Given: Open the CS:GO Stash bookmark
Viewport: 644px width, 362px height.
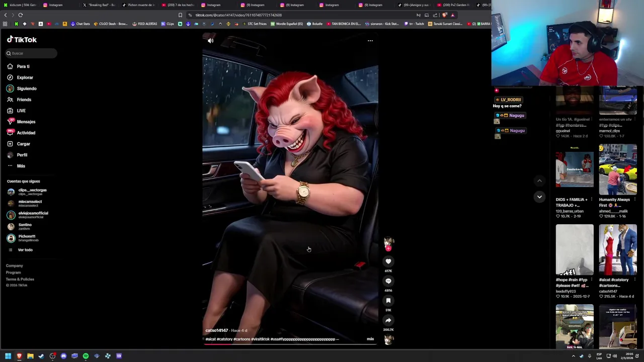Looking at the screenshot, I should [x=111, y=24].
